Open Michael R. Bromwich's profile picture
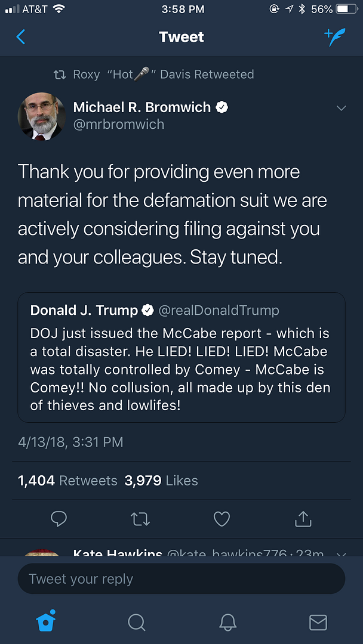The height and width of the screenshot is (644, 363). (42, 116)
